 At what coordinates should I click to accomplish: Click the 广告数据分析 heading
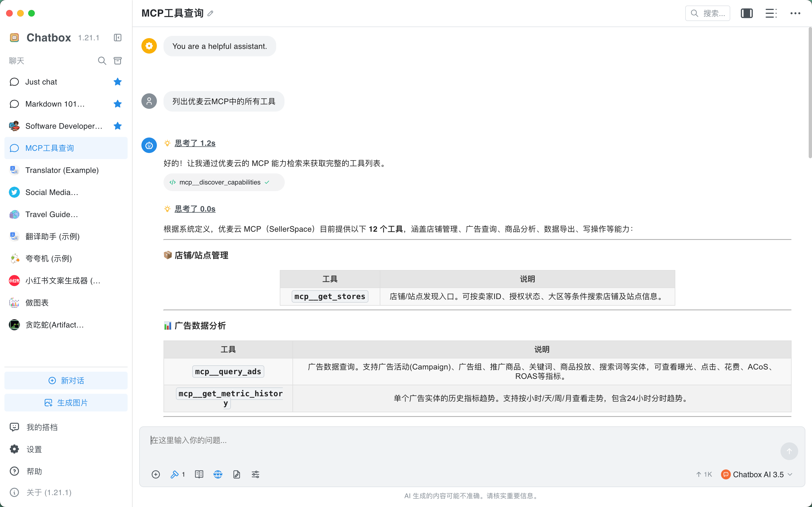click(200, 326)
